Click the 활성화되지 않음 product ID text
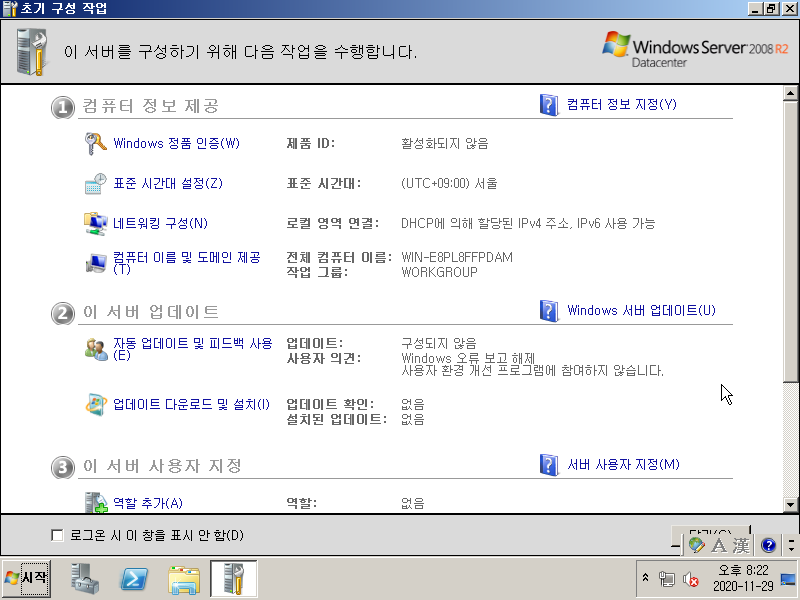This screenshot has width=800, height=600. [x=444, y=143]
